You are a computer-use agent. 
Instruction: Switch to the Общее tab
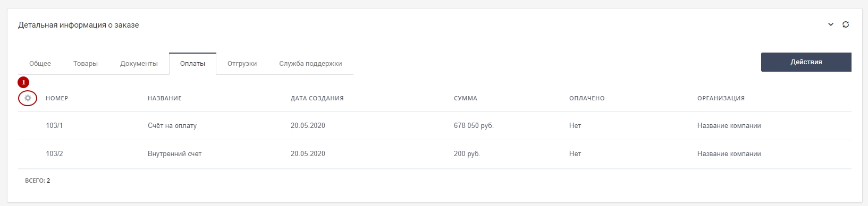(x=40, y=64)
